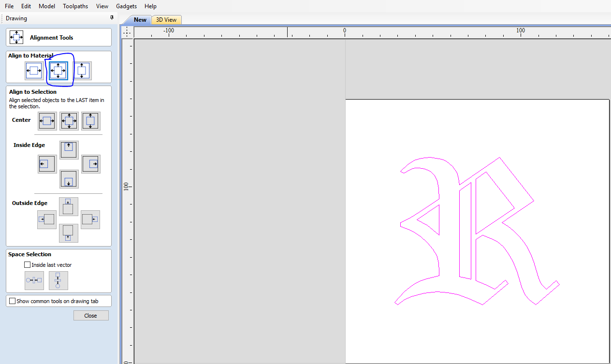Align selected objects' centers horizontally
This screenshot has height=364, width=611.
pos(46,121)
